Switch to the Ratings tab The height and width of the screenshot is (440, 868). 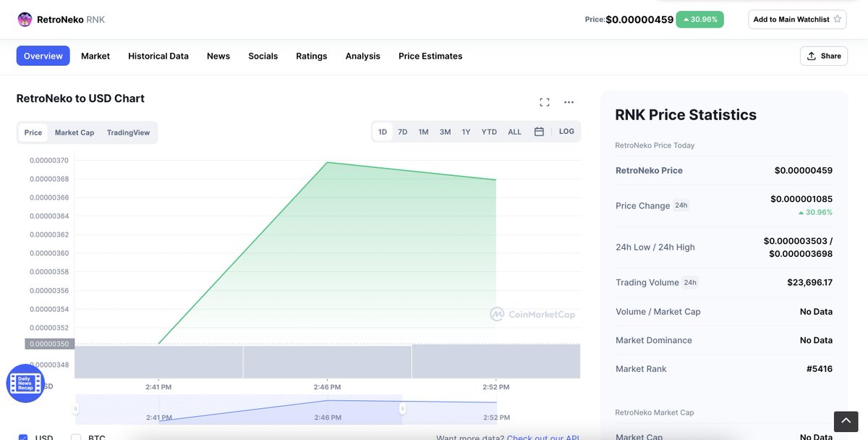click(312, 56)
